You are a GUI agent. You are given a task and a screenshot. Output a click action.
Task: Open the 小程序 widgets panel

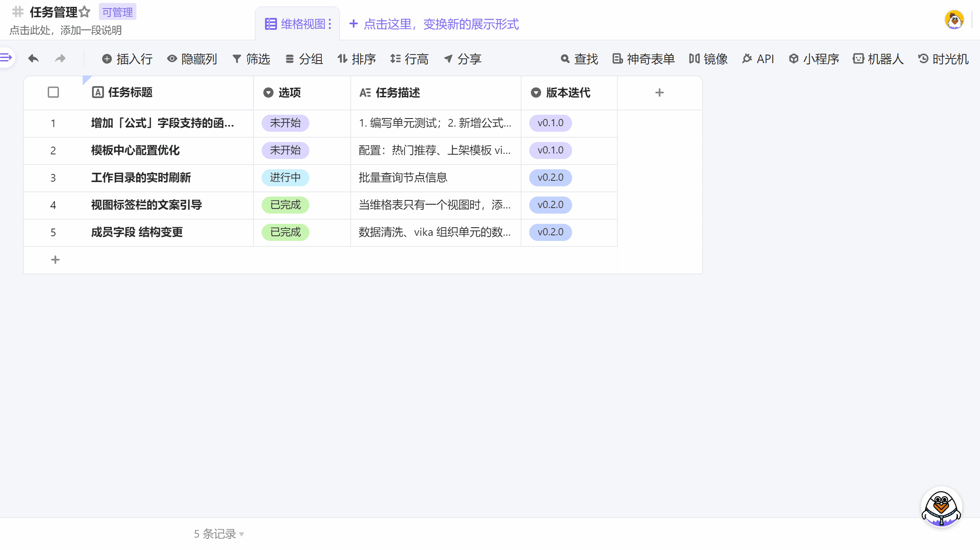[x=813, y=59]
